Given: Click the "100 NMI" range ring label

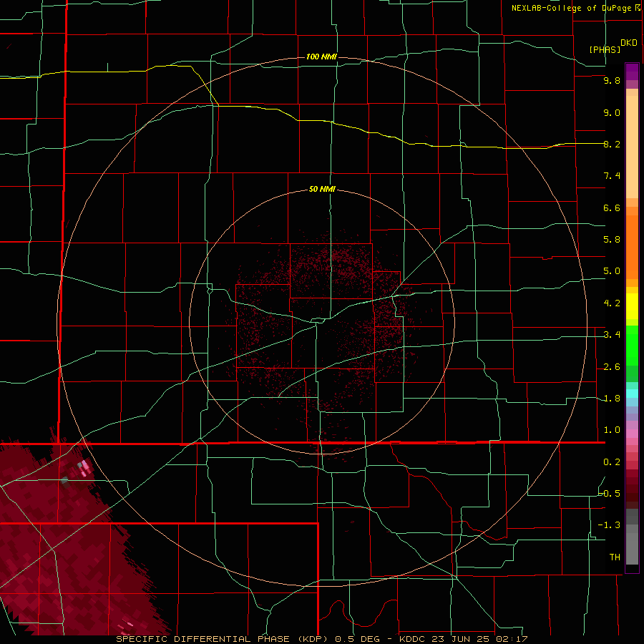Looking at the screenshot, I should point(321,57).
